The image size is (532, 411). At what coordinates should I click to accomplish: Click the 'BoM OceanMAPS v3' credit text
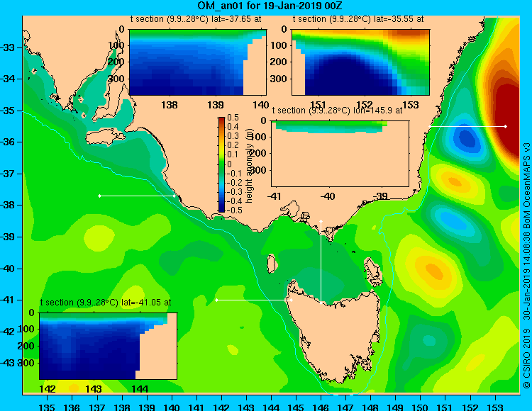(527, 181)
